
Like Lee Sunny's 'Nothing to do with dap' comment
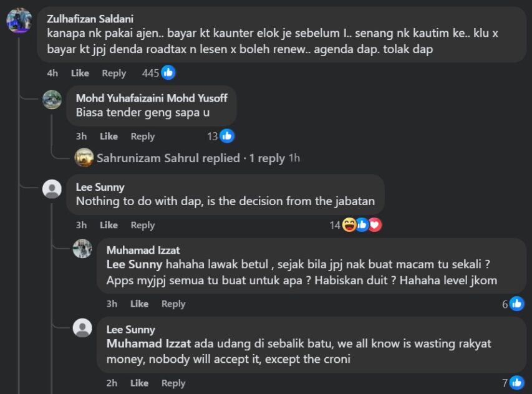point(109,225)
